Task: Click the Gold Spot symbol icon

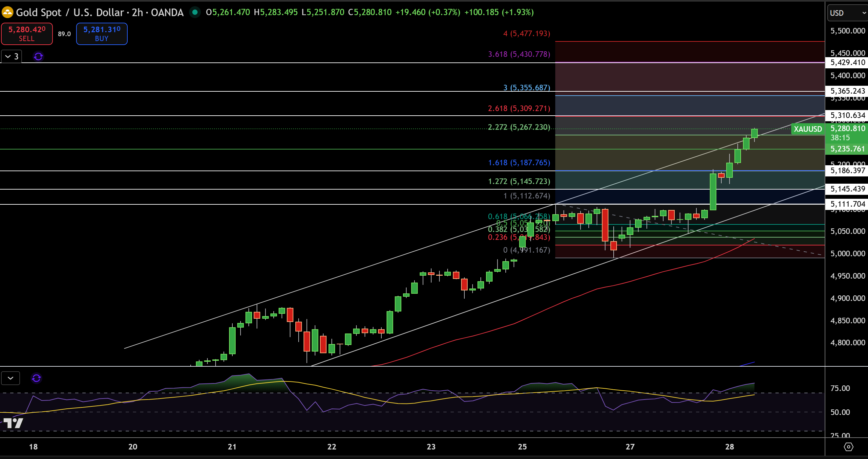Action: click(8, 12)
